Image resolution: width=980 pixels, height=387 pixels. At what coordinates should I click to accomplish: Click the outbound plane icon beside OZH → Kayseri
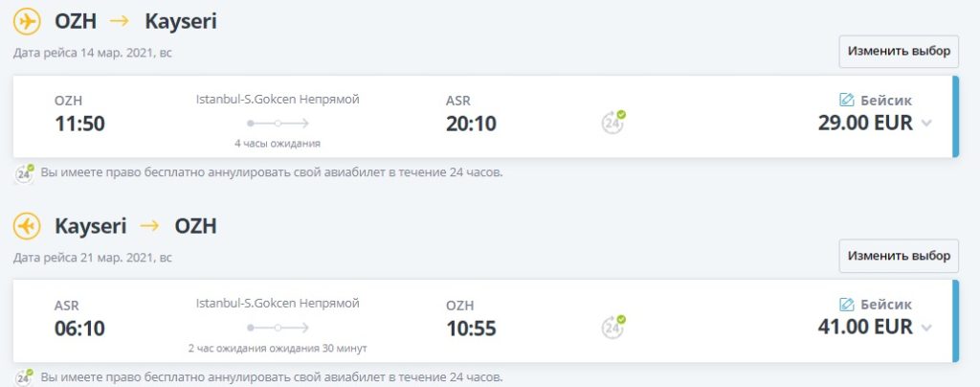coord(28,21)
